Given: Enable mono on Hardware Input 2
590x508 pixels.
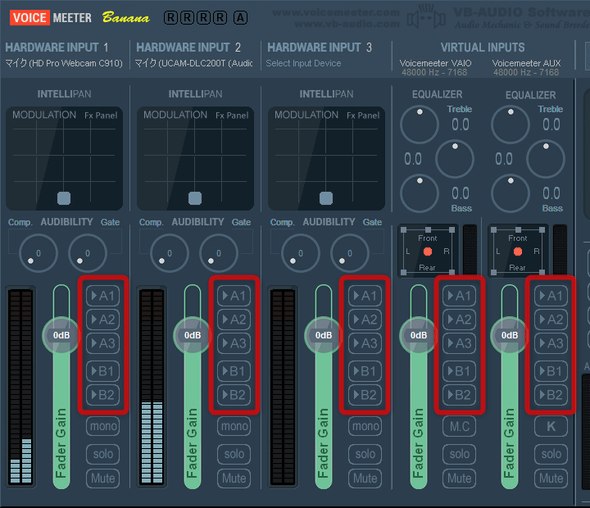Looking at the screenshot, I should (x=234, y=426).
